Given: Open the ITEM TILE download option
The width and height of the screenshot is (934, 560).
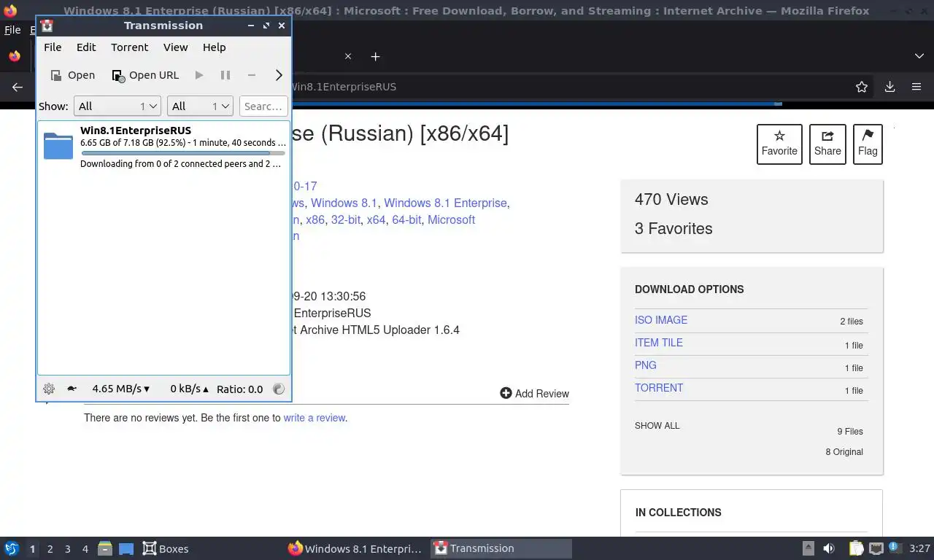Looking at the screenshot, I should [x=659, y=343].
